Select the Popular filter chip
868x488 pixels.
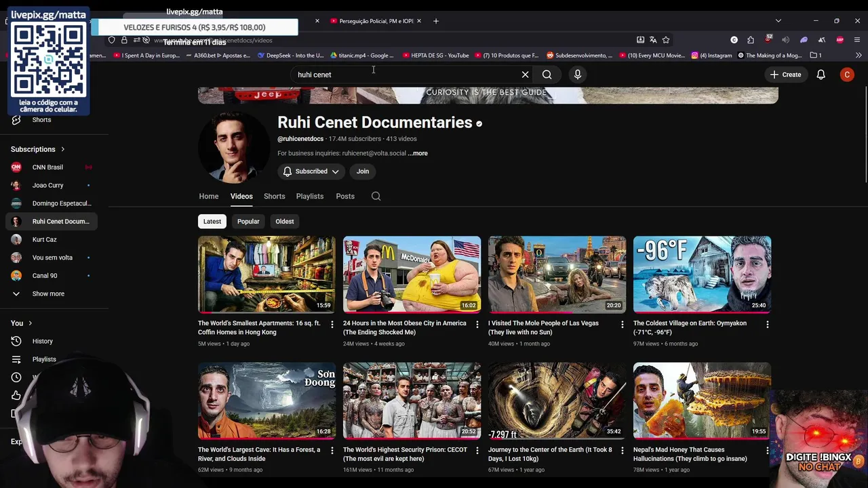tap(248, 222)
